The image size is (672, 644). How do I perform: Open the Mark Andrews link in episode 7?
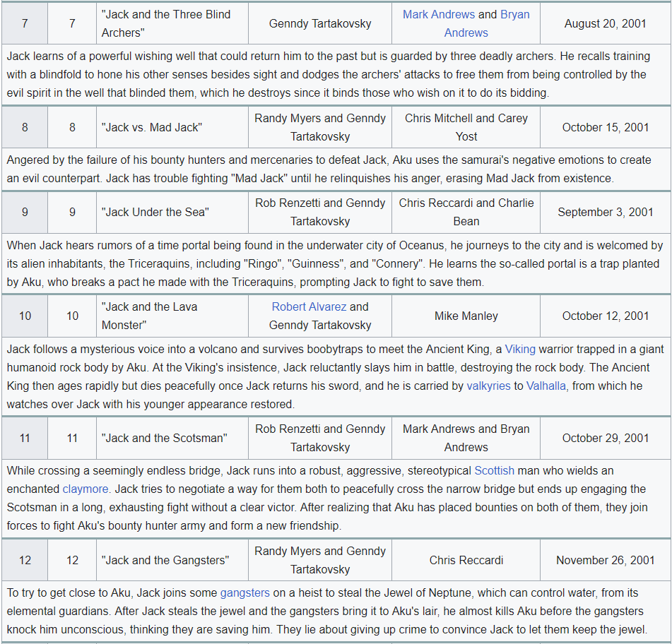(438, 15)
